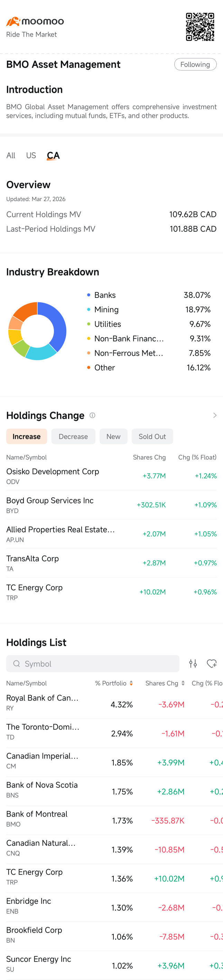Image resolution: width=223 pixels, height=980 pixels.
Task: Focus the Symbol search field
Action: click(x=92, y=663)
